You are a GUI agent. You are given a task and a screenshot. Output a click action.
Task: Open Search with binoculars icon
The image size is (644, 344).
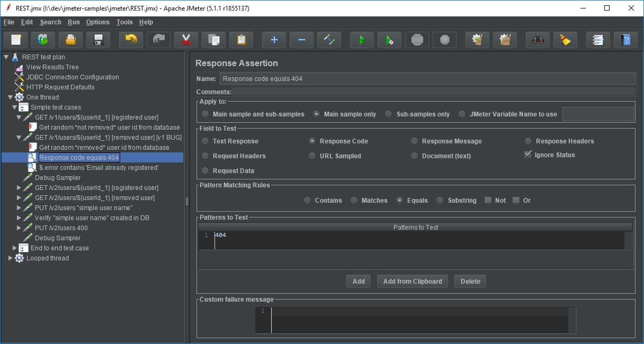(x=538, y=40)
